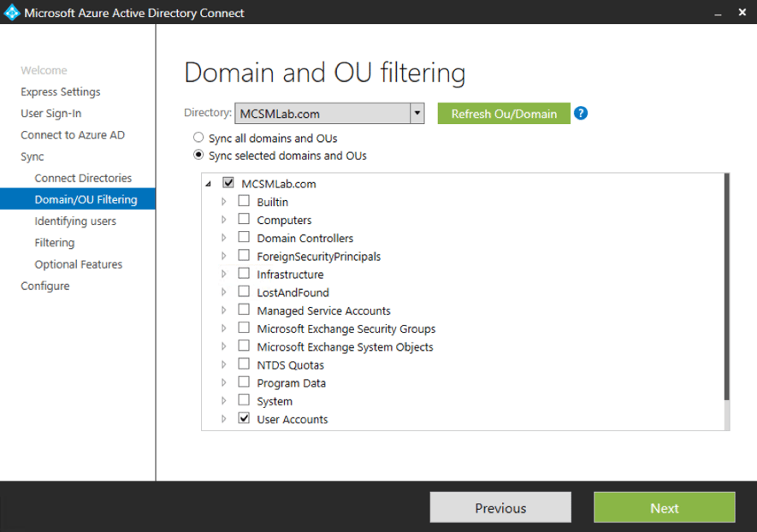Screen dimensions: 757x532
Task: Select Sync selected domains and OUs option
Action: coord(198,155)
